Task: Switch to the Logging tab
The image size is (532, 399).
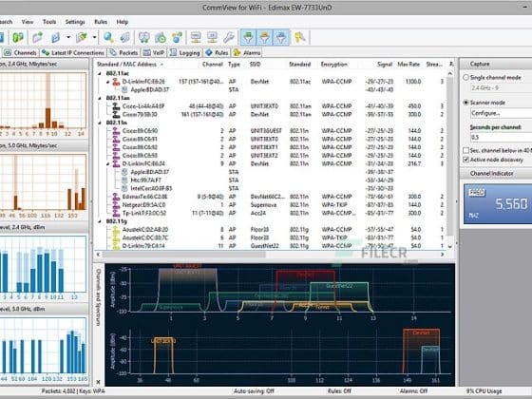Action: (185, 52)
